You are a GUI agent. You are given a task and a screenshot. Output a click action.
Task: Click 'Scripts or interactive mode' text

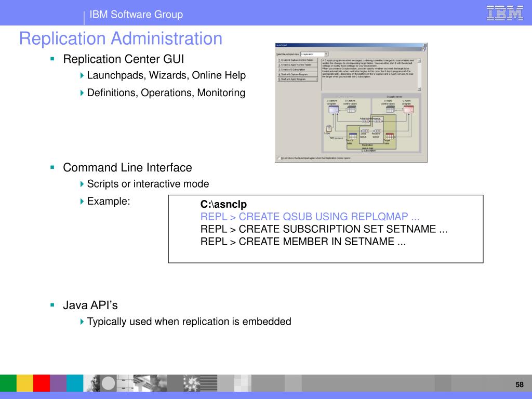point(148,184)
